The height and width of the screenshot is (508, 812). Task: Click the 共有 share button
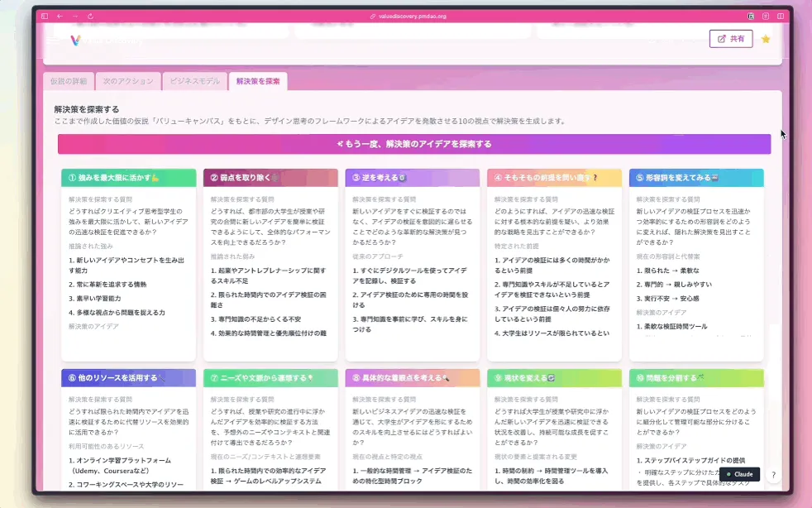coord(731,39)
